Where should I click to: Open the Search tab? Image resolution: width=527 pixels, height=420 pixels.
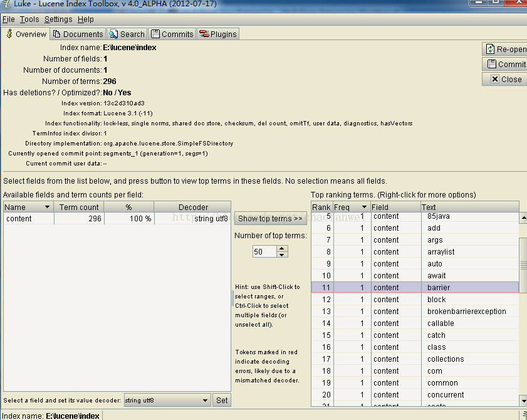[x=127, y=34]
